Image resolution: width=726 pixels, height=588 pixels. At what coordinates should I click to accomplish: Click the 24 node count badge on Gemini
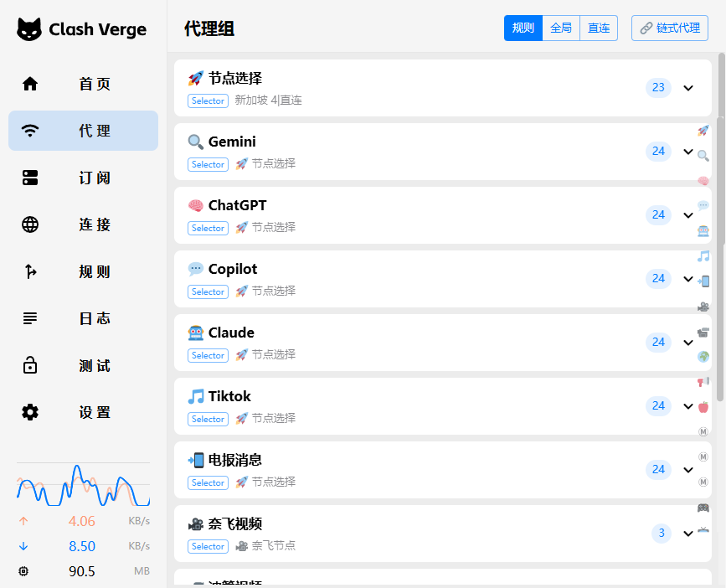658,152
